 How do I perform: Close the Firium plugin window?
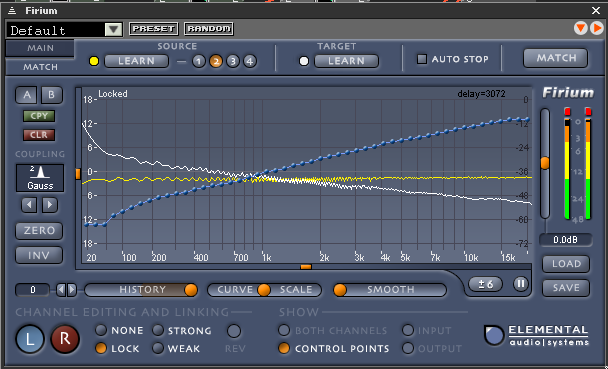pyautogui.click(x=596, y=11)
